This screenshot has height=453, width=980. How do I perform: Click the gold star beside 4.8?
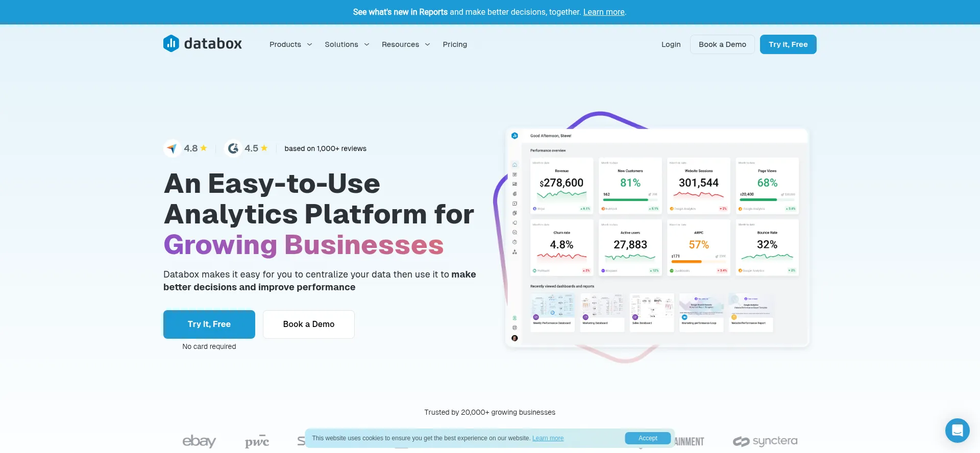tap(204, 148)
